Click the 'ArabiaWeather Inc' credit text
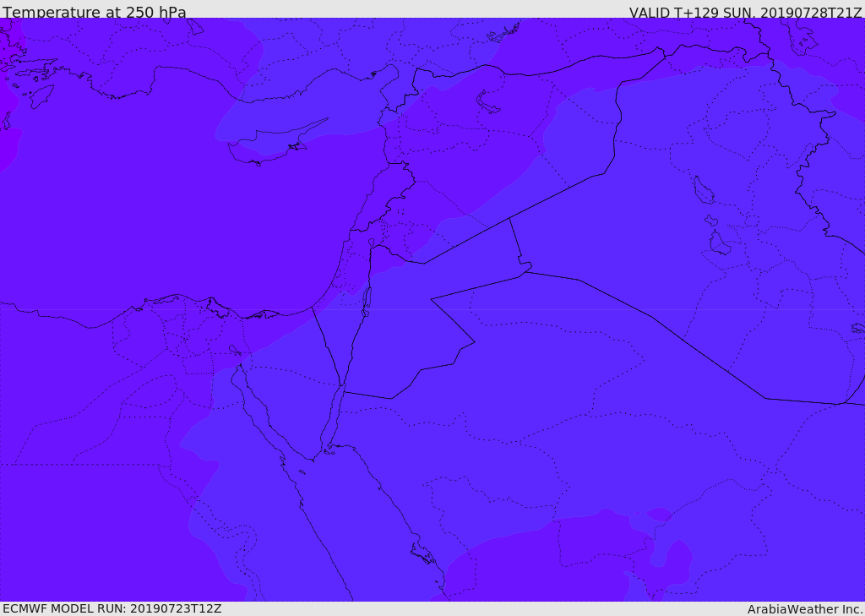Viewport: 865px width, 616px height. (x=805, y=609)
